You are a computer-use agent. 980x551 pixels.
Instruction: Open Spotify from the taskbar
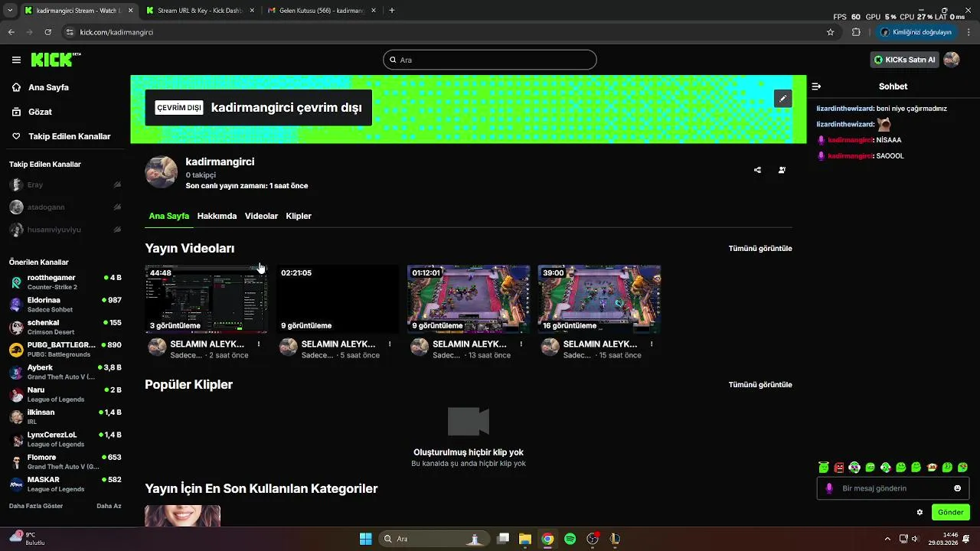click(x=570, y=539)
